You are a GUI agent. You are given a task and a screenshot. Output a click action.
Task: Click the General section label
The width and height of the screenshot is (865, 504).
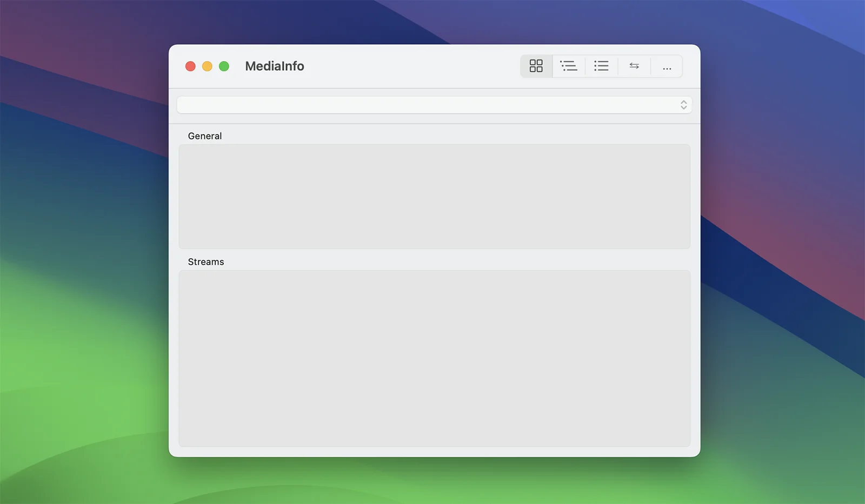(205, 136)
